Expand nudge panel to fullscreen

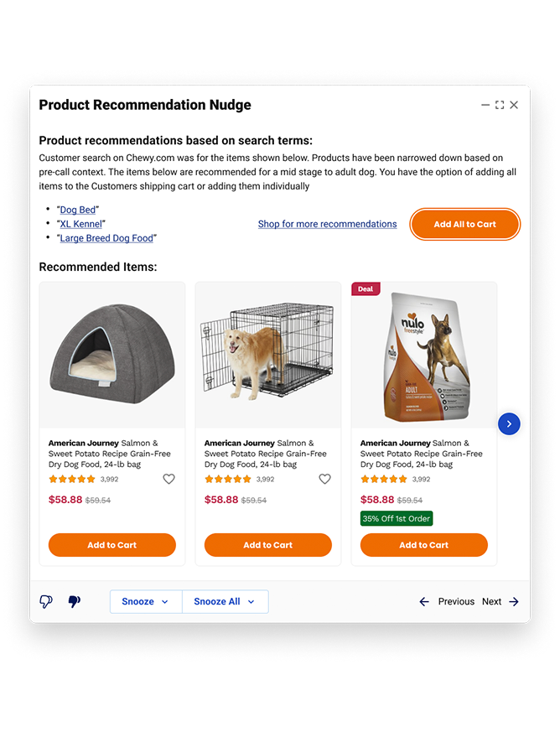[x=500, y=105]
